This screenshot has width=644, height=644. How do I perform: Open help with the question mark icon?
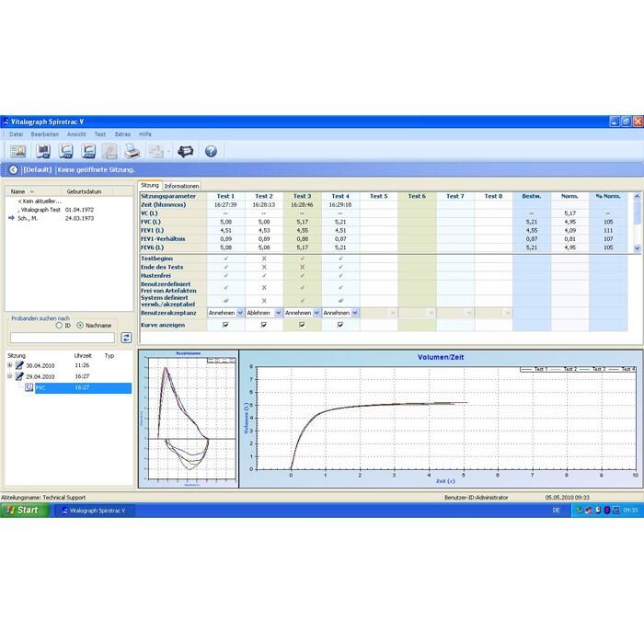(x=211, y=151)
